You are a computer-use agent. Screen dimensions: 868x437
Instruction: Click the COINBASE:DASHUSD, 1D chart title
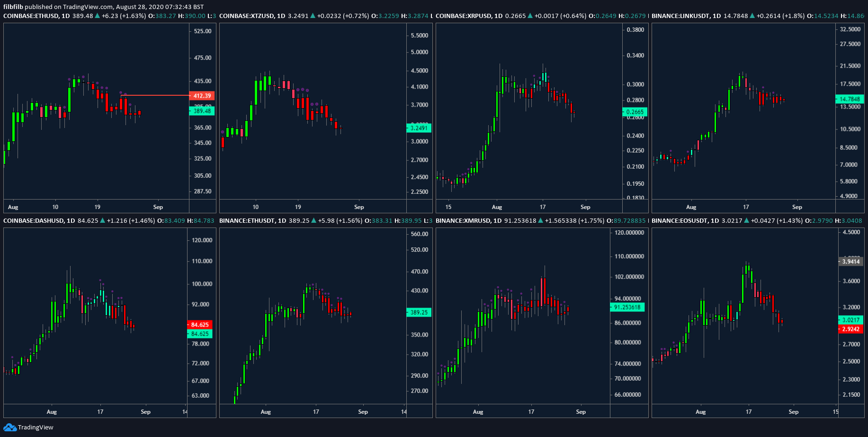pos(39,220)
